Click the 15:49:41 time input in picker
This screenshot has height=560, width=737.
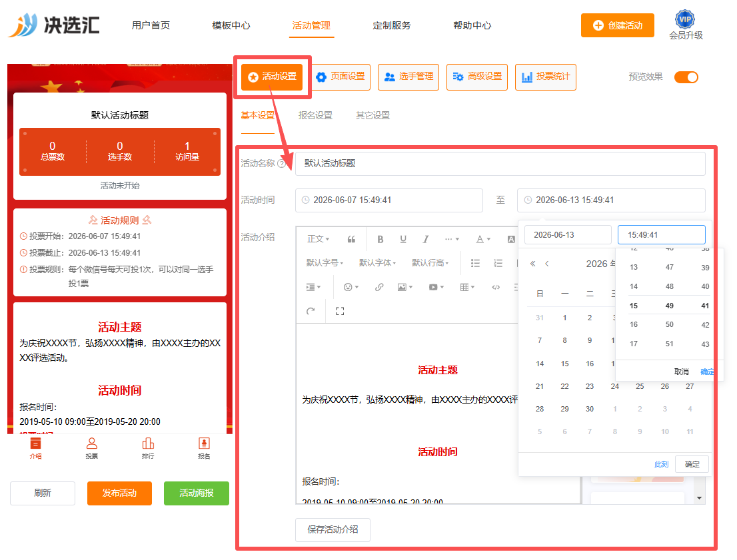tap(661, 235)
